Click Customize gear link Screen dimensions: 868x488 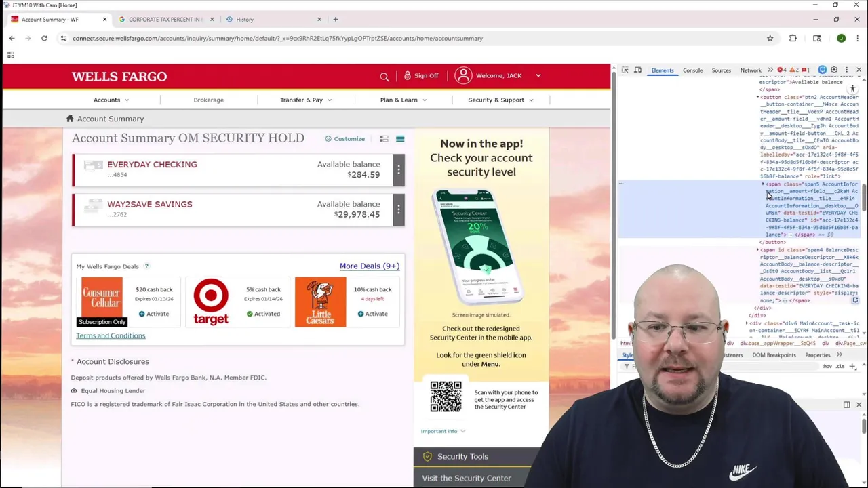[344, 138]
